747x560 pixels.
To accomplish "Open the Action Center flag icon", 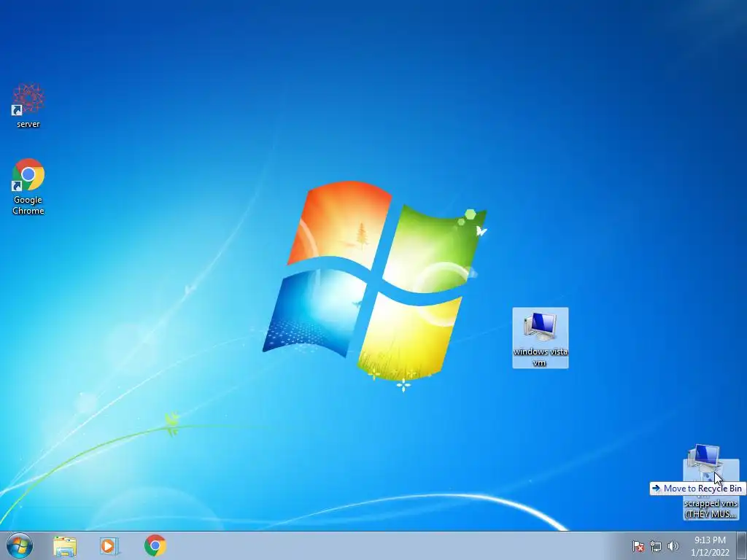I will pos(638,546).
